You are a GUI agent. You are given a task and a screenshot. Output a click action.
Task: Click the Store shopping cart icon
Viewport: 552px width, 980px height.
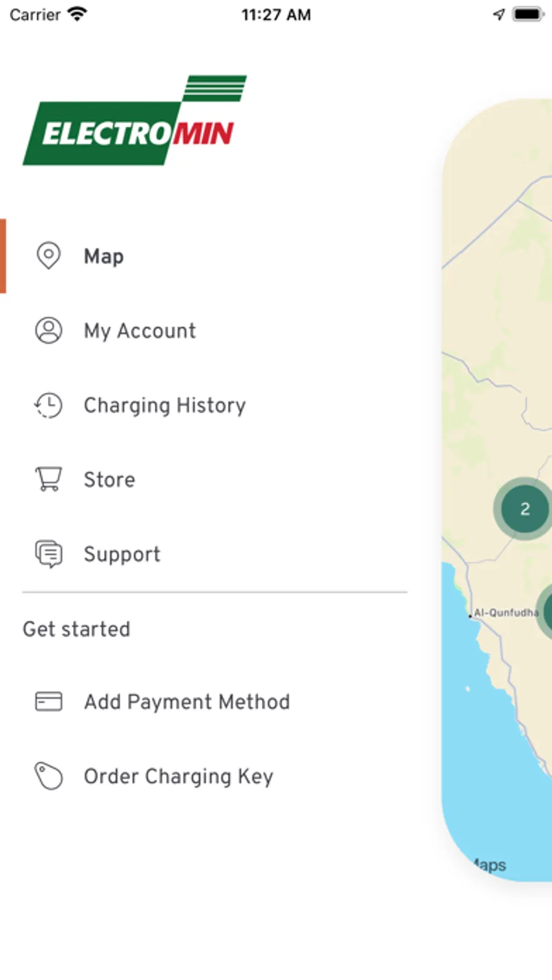pyautogui.click(x=48, y=479)
